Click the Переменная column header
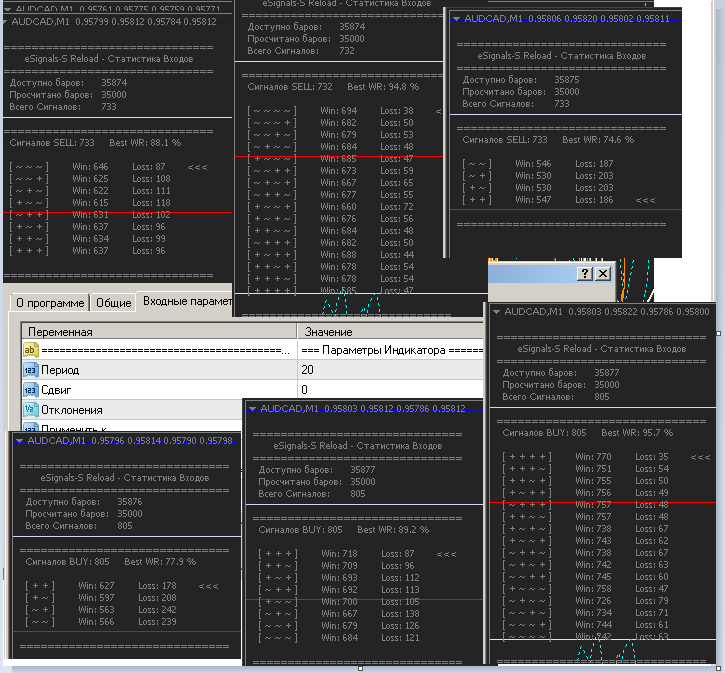725x673 pixels. point(160,331)
